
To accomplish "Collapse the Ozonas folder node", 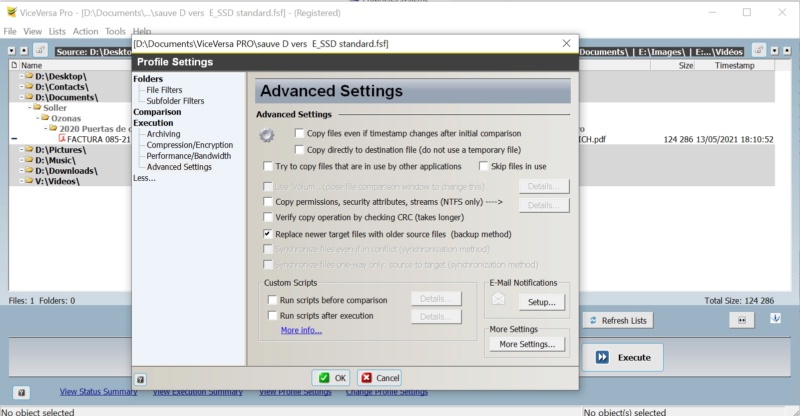I will click(x=38, y=118).
